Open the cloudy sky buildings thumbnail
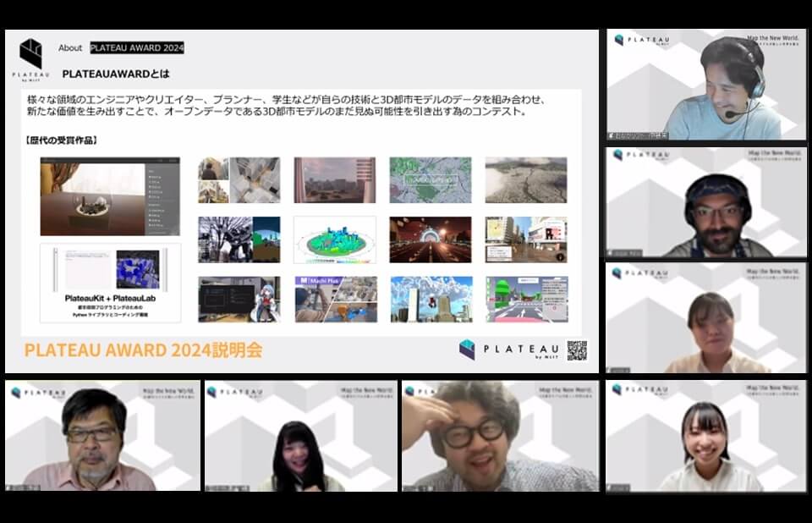This screenshot has width=812, height=523. 431,299
